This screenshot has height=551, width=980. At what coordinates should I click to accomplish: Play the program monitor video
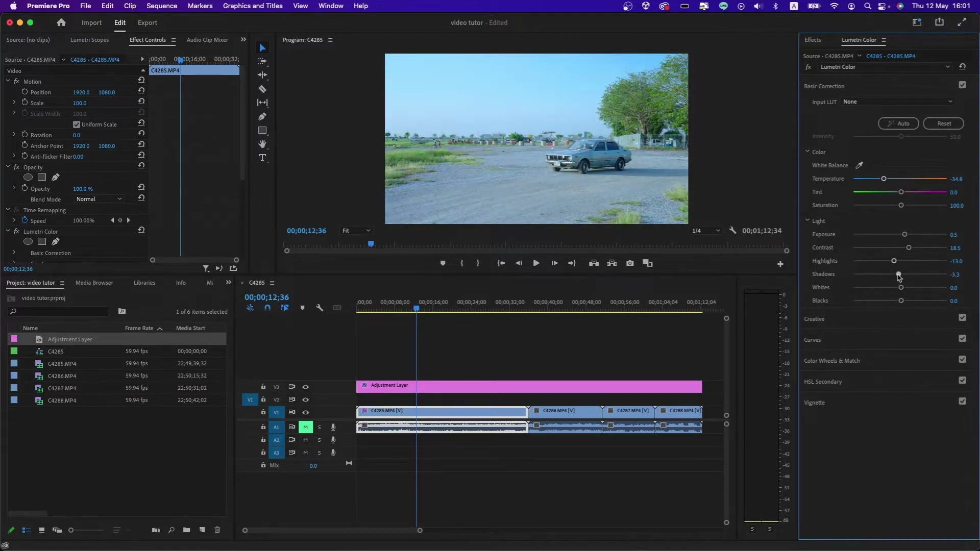coord(536,263)
